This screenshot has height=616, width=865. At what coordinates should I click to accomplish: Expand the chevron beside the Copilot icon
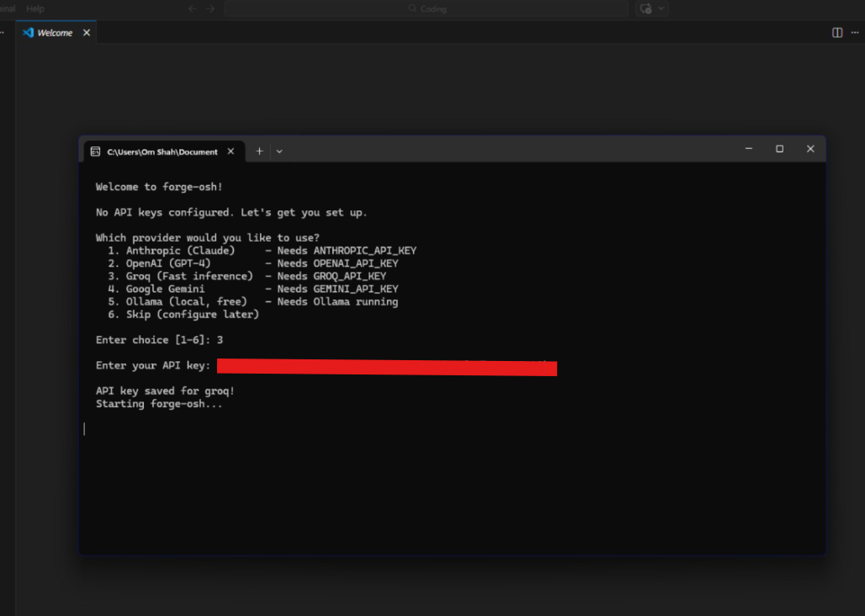(661, 8)
